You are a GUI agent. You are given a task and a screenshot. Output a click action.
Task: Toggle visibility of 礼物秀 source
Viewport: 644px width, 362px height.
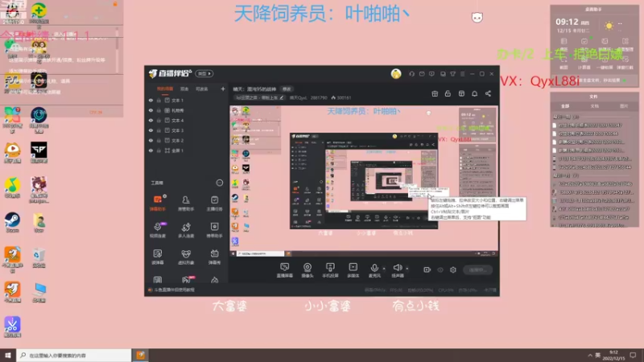click(151, 110)
